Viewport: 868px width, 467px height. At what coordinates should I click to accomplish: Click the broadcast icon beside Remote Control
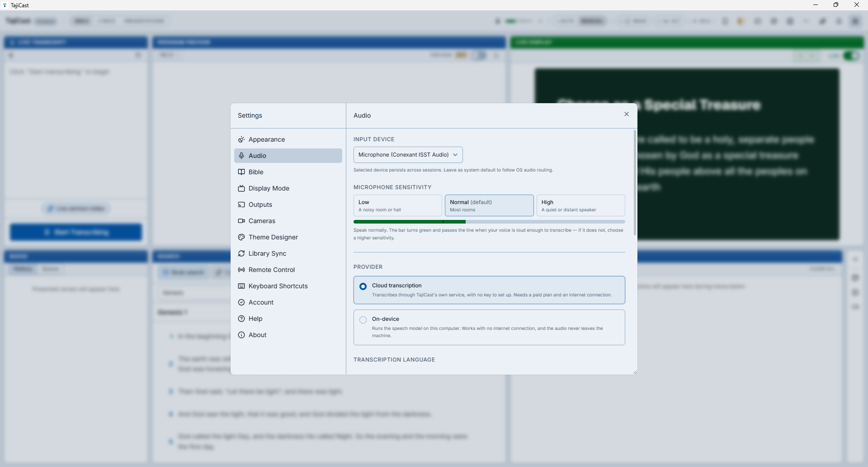[241, 270]
